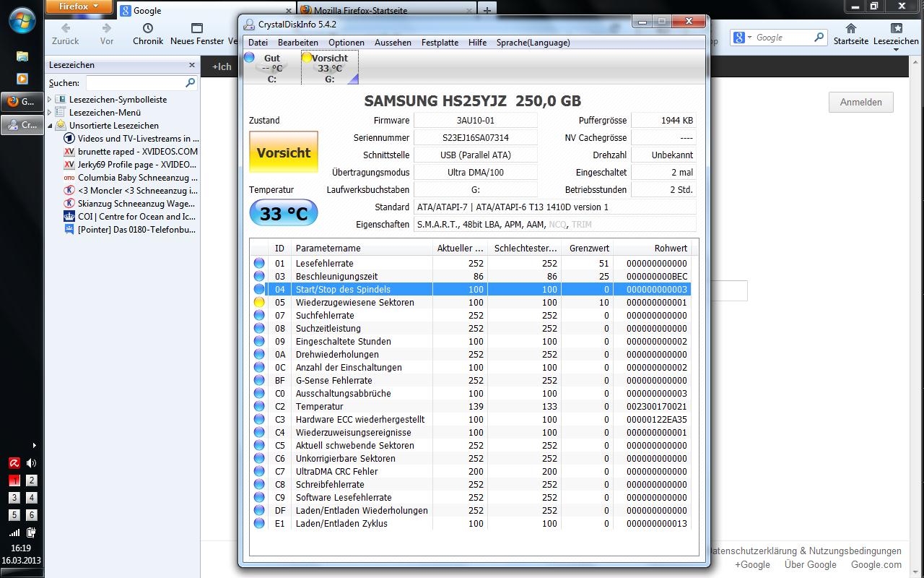
Task: Open COI Centre for Ocean bookmark
Action: (x=130, y=217)
